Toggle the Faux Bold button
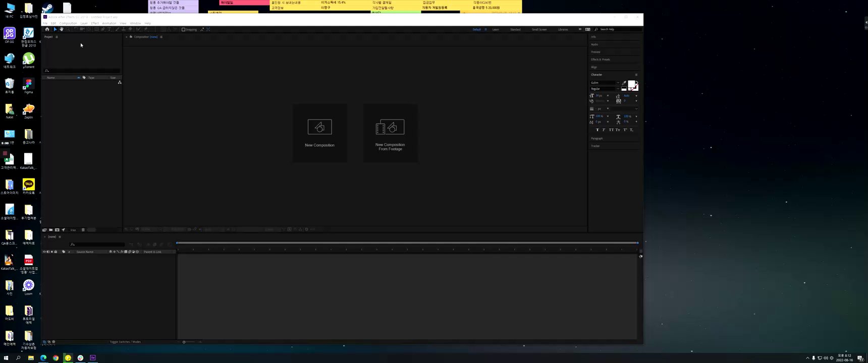This screenshot has width=868, height=363. pos(598,130)
